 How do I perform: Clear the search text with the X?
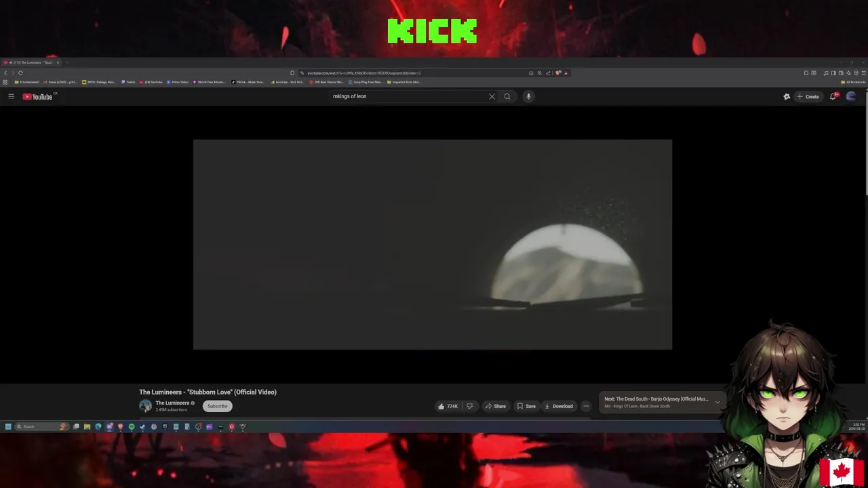tap(492, 96)
